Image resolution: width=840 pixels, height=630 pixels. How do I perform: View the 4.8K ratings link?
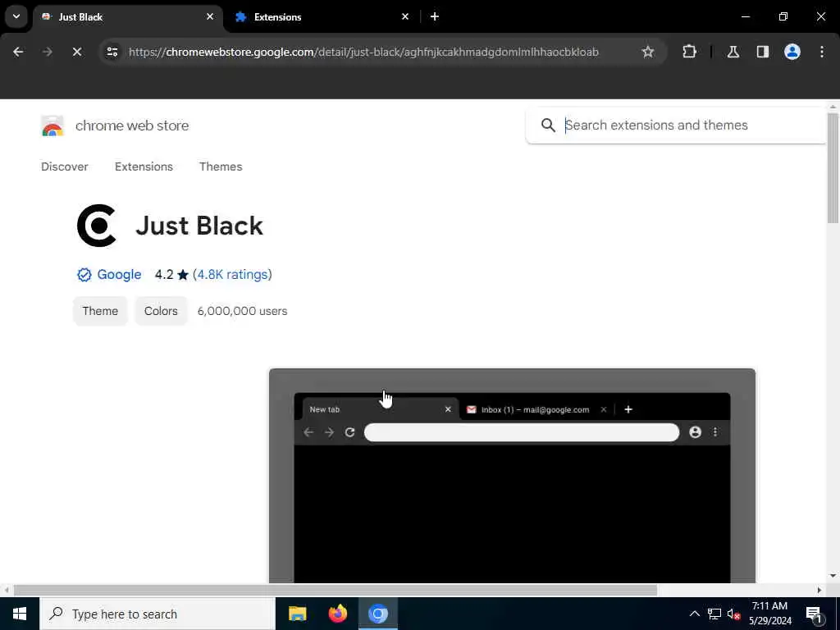232,274
